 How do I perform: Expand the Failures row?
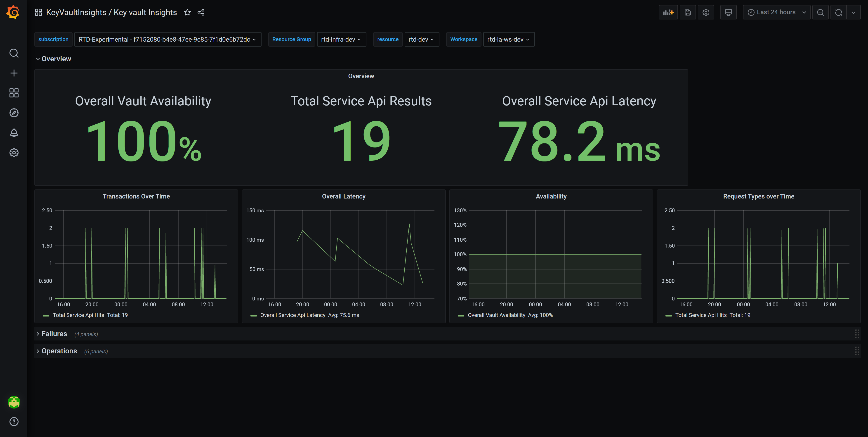pyautogui.click(x=54, y=333)
